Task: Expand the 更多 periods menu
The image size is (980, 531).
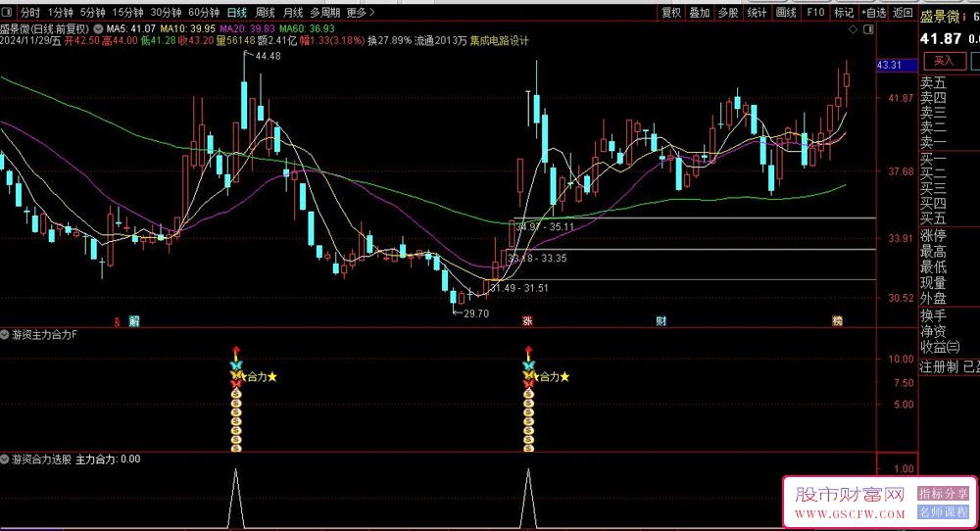Action: point(361,13)
